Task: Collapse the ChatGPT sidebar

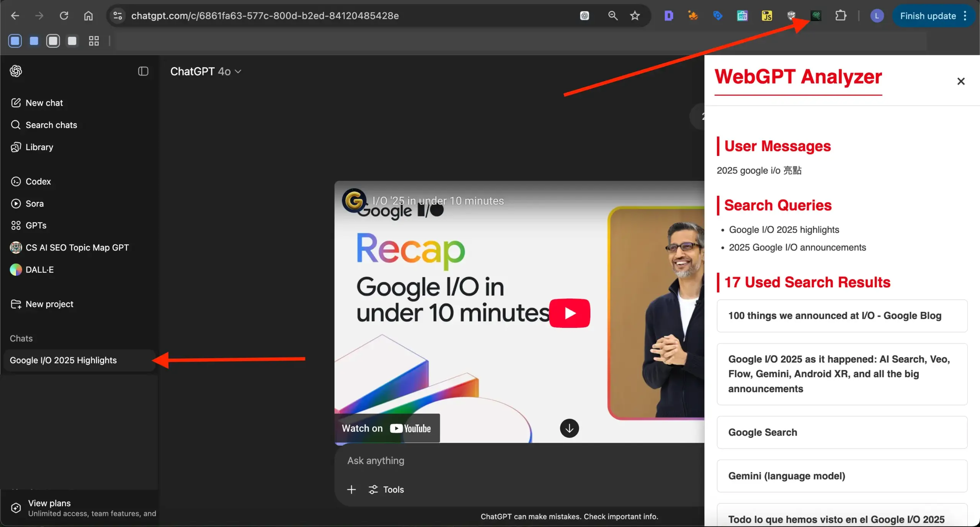Action: (x=143, y=71)
